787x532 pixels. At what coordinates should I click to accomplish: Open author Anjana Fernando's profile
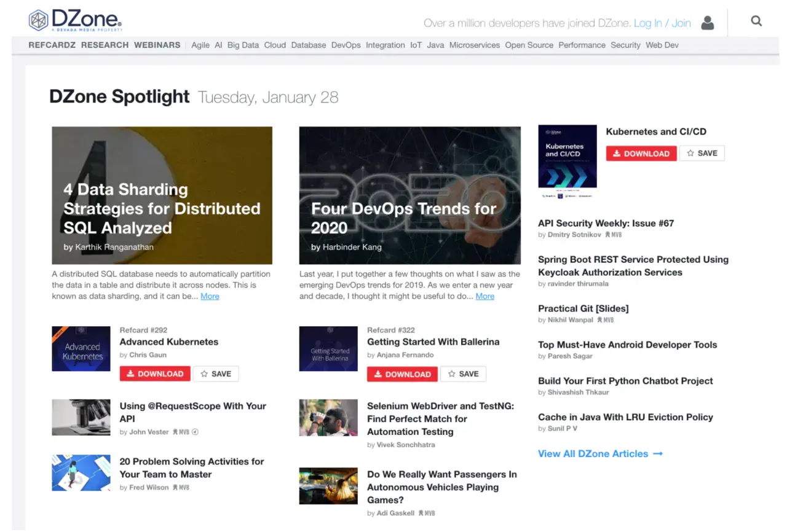(x=405, y=355)
